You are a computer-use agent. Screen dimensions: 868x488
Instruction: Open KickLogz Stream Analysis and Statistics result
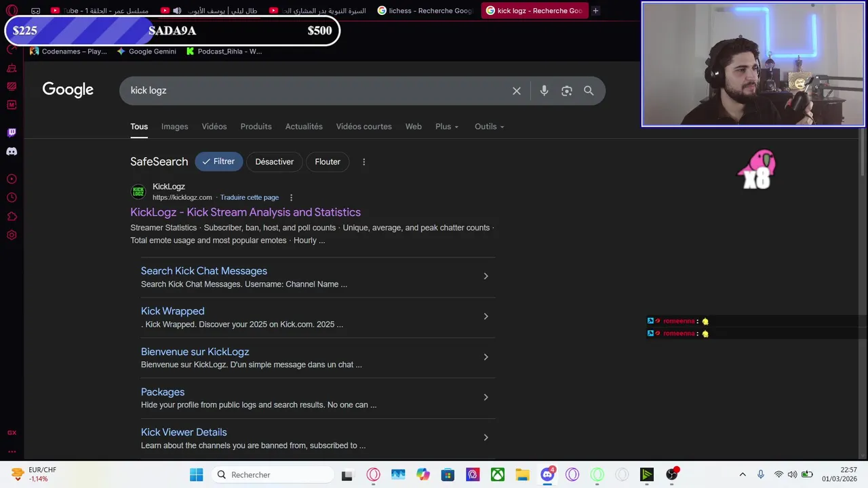[245, 212]
